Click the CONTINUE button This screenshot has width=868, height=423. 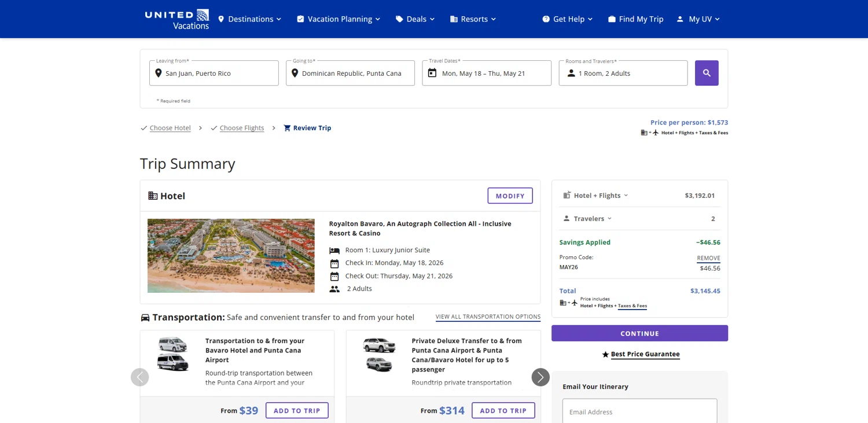click(x=639, y=333)
